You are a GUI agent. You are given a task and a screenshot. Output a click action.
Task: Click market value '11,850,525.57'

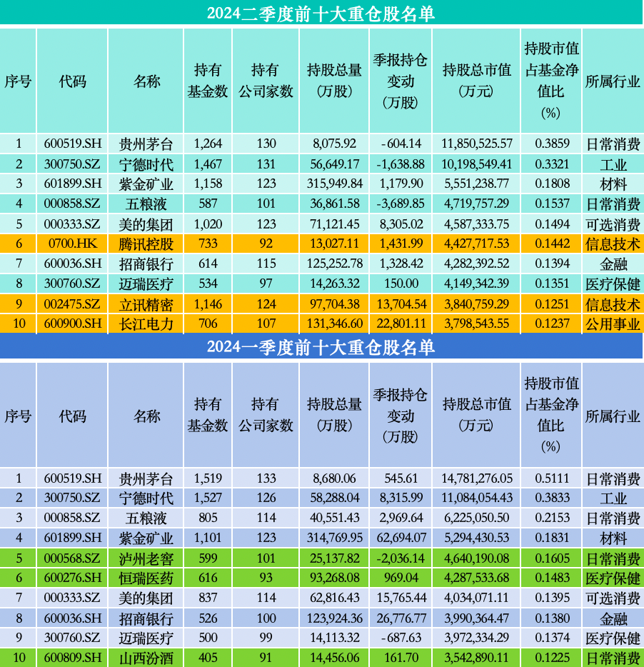(477, 144)
